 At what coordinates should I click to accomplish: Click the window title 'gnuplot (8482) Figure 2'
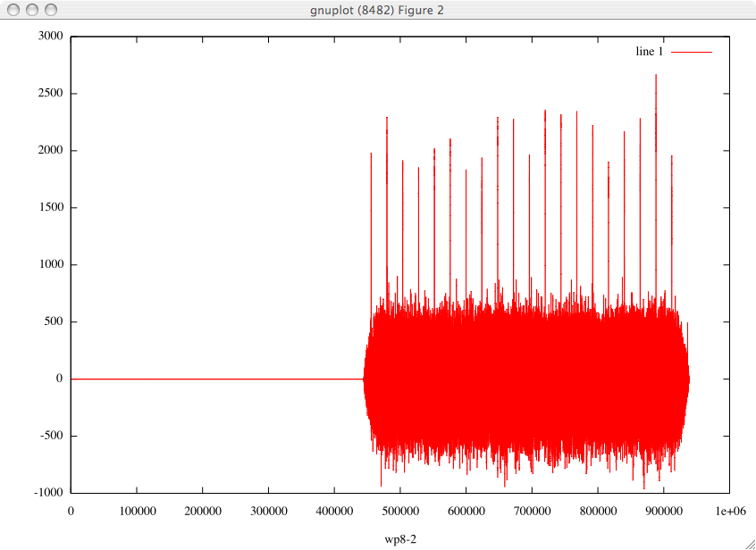click(377, 10)
